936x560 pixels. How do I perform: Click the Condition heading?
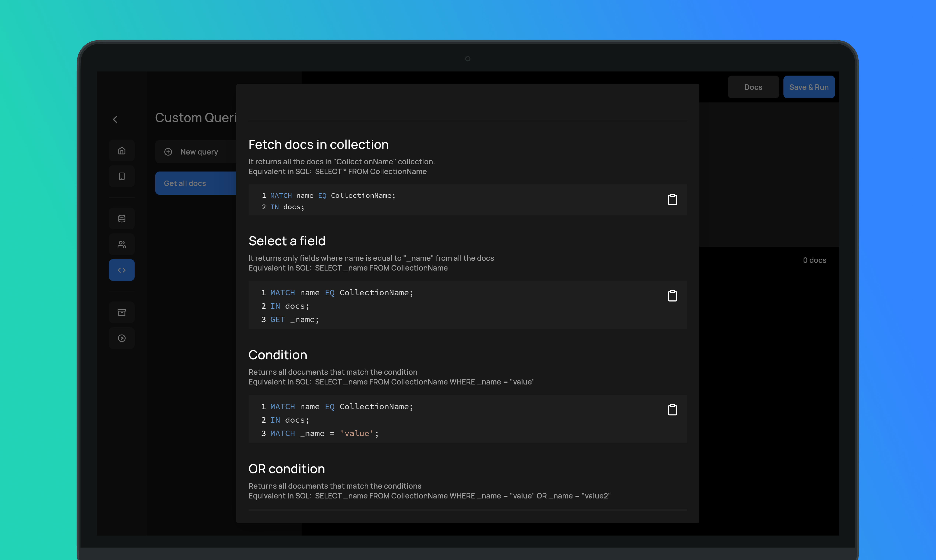pos(278,355)
